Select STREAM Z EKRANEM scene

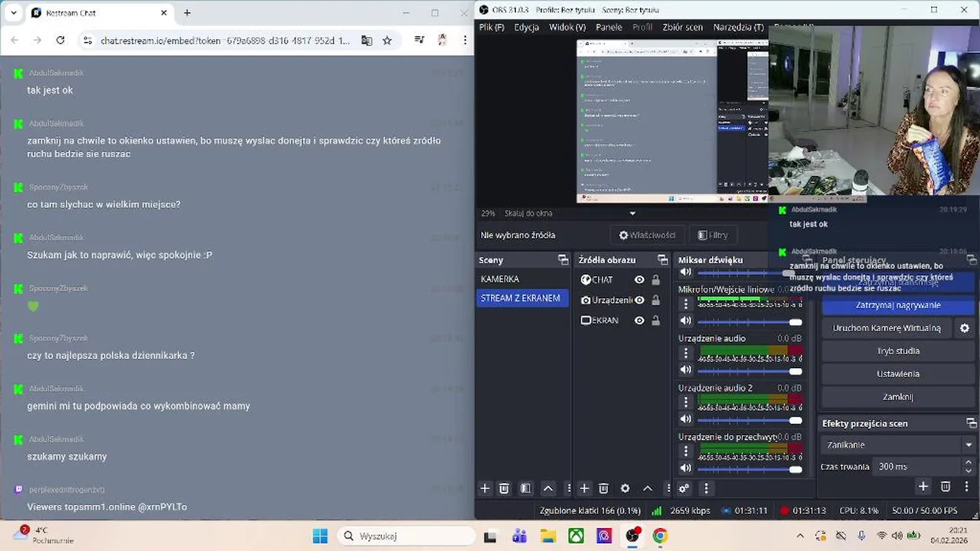tap(523, 298)
